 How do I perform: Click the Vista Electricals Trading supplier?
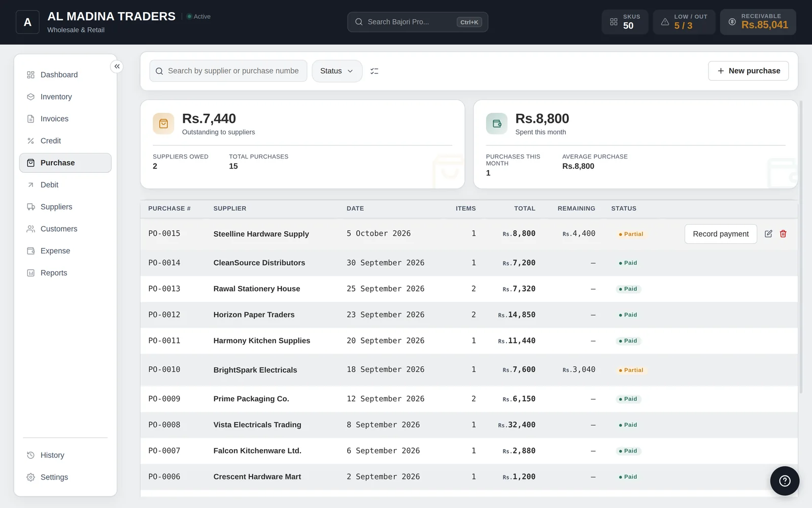coord(257,425)
